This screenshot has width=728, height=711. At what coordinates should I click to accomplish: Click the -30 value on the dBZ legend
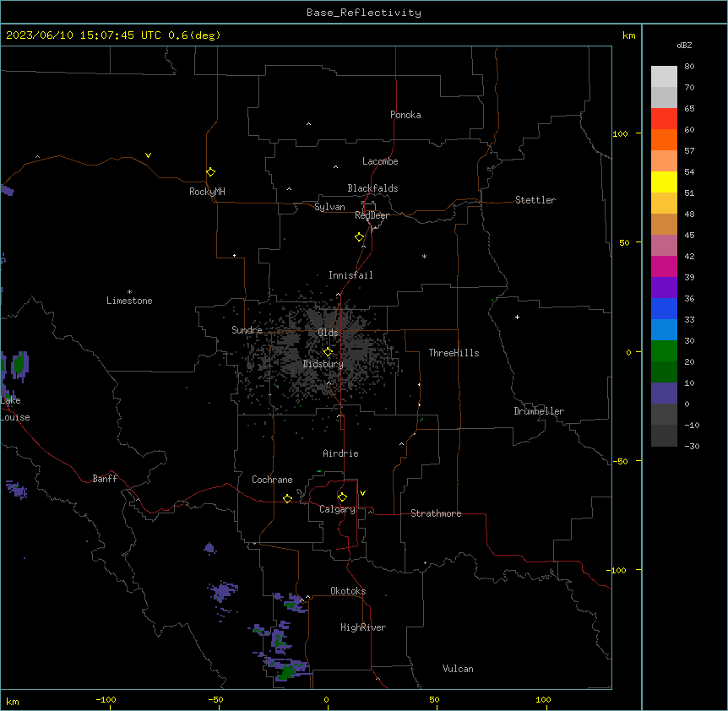[692, 446]
